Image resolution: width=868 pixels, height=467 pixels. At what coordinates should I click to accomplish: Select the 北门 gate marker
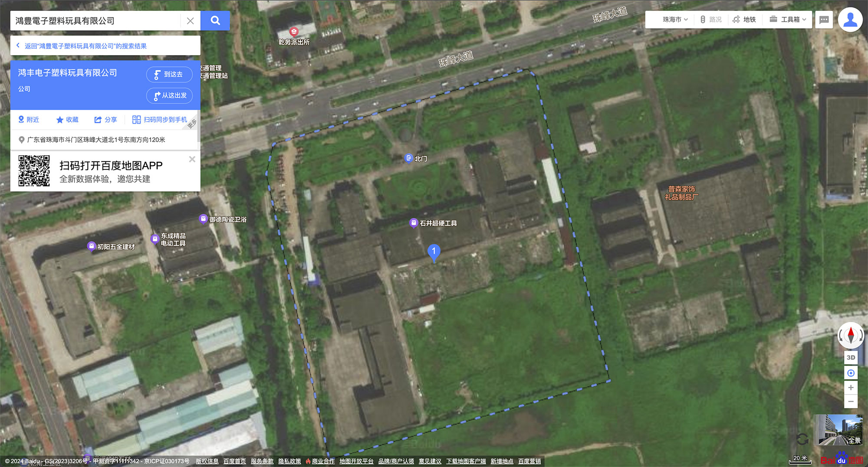click(408, 158)
